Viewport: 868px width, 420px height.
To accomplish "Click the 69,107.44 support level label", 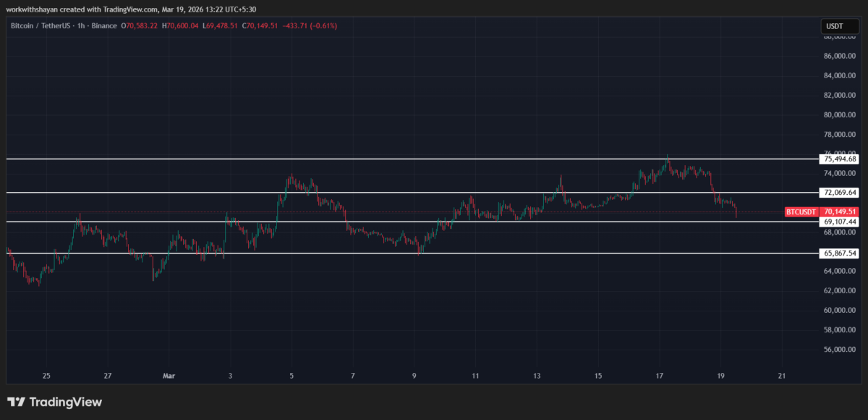I will [x=839, y=222].
